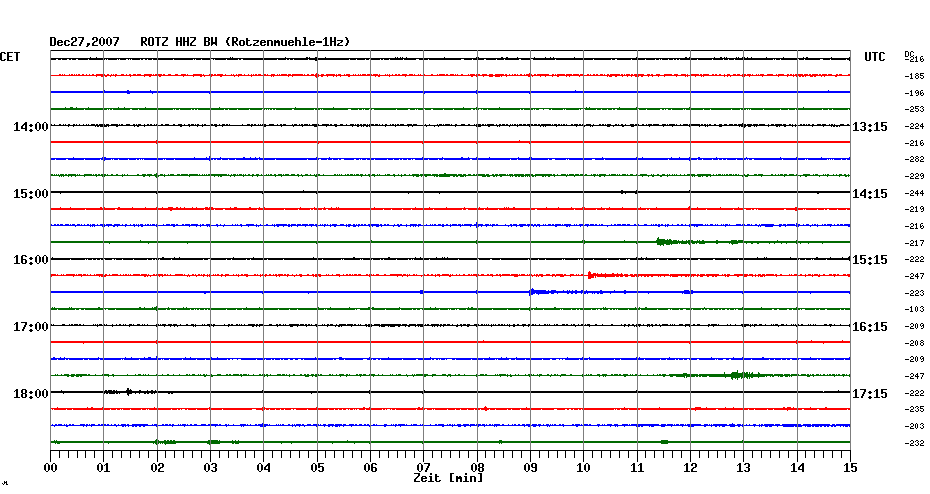Select DC offset value -203
Screen dimensions: 930x494
click(915, 426)
